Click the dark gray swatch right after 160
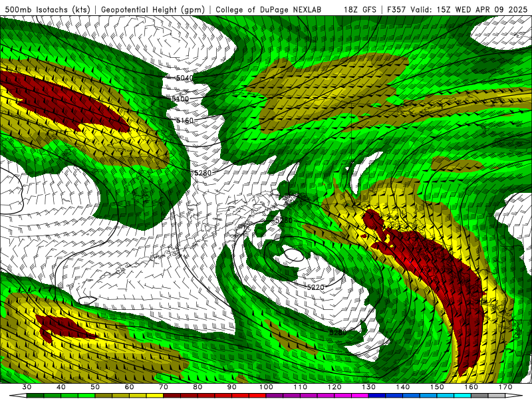This screenshot has width=532, height=399. 479,396
